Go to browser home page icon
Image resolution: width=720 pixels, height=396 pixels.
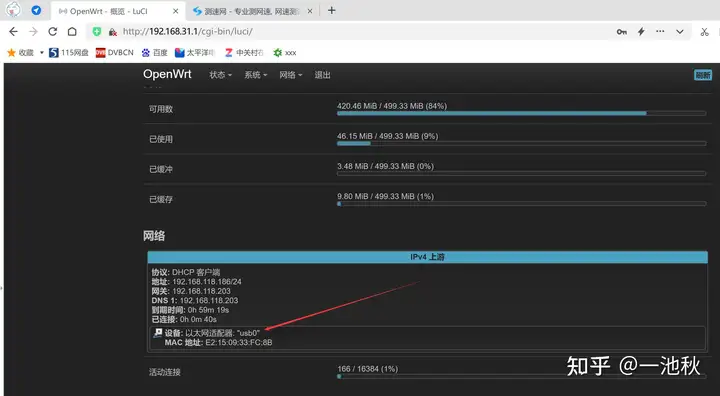(72, 32)
